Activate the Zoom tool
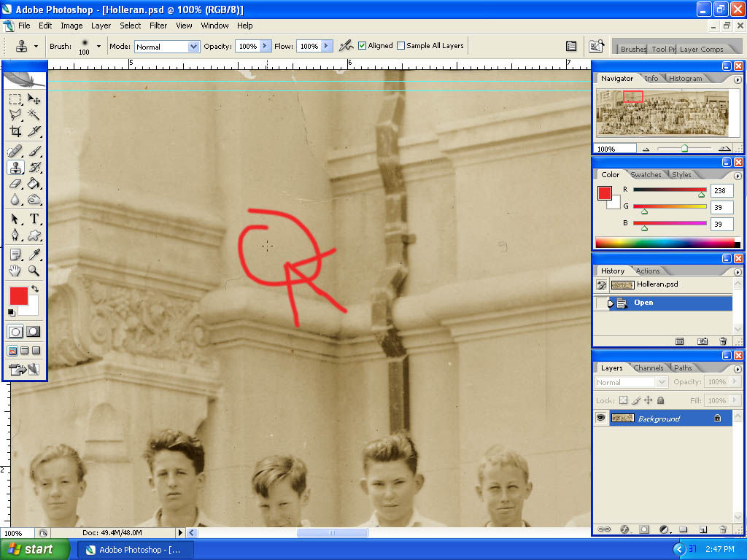Image resolution: width=747 pixels, height=560 pixels. point(34,271)
